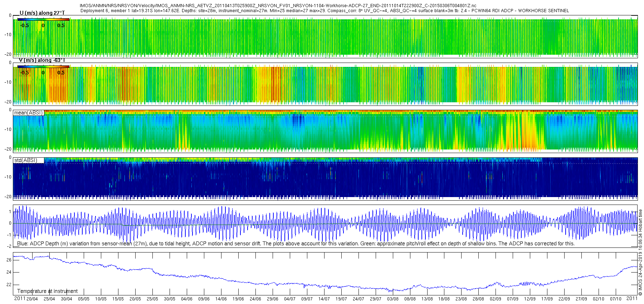Select the 'V (m/s) along -63°T' panel title
Screen dimensions: 644x304
[42, 60]
